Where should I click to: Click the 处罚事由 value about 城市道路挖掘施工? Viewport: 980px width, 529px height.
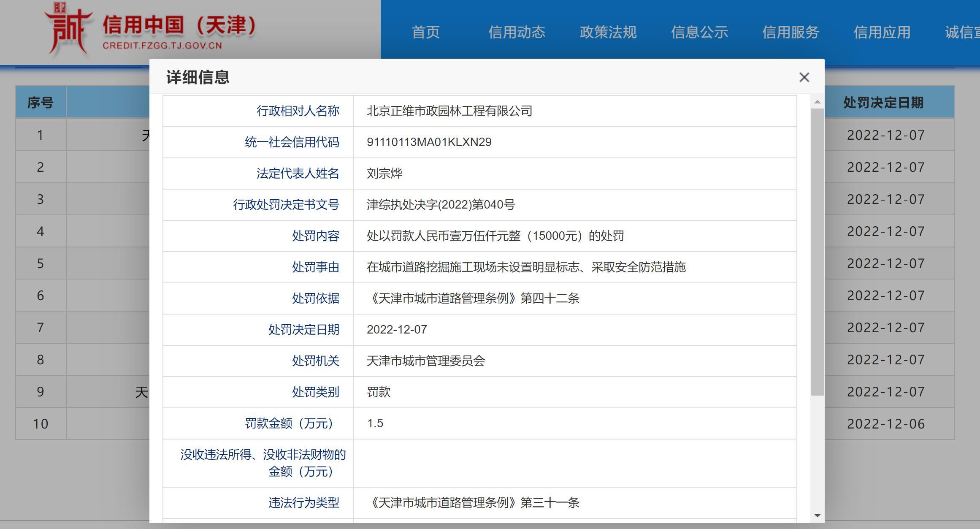tap(526, 267)
